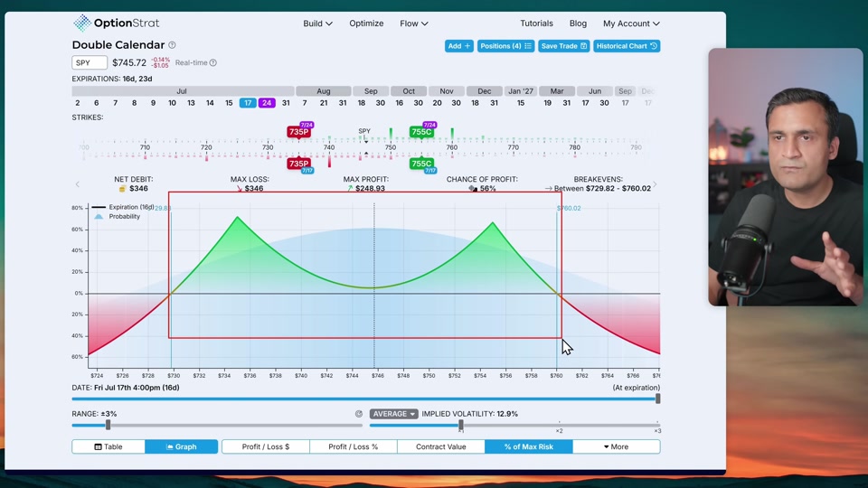
Task: Click the breakevens range text
Action: (602, 189)
